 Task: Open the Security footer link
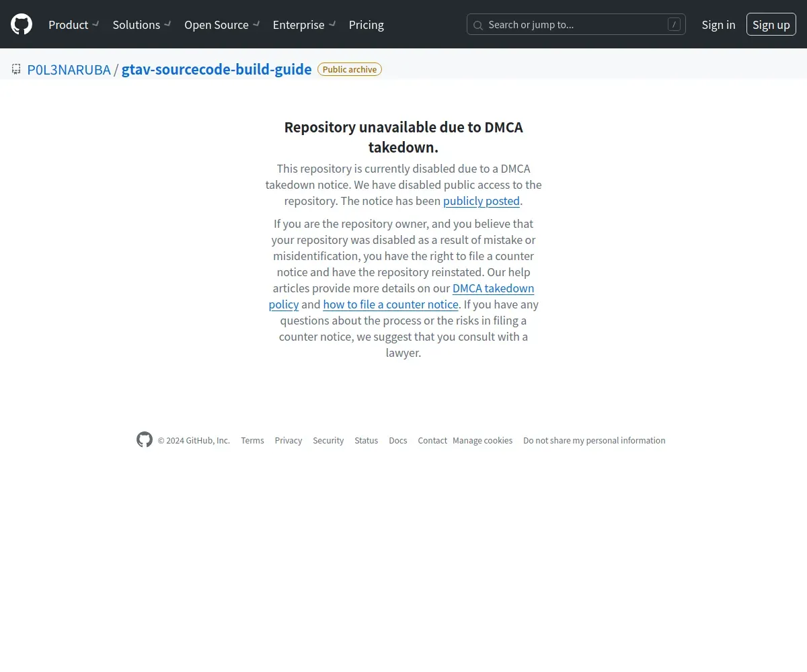pos(328,441)
